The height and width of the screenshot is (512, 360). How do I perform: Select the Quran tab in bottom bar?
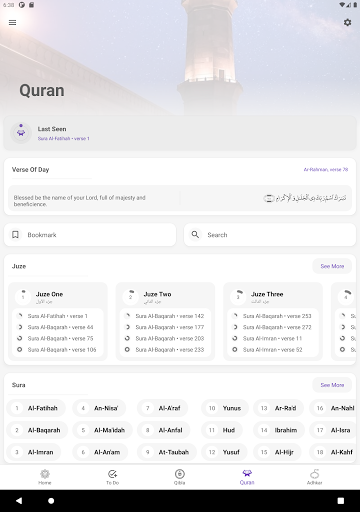[247, 477]
